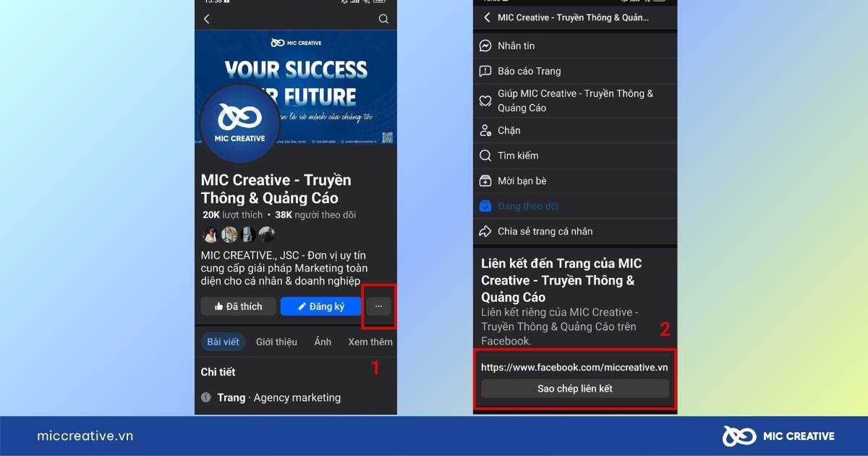Click the magnifier icon beside Tìm kiếm
Screen dimensions: 868x456
point(485,156)
